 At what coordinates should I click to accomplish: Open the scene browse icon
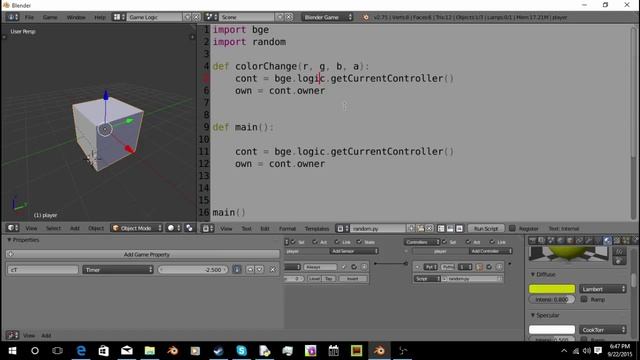(211, 17)
